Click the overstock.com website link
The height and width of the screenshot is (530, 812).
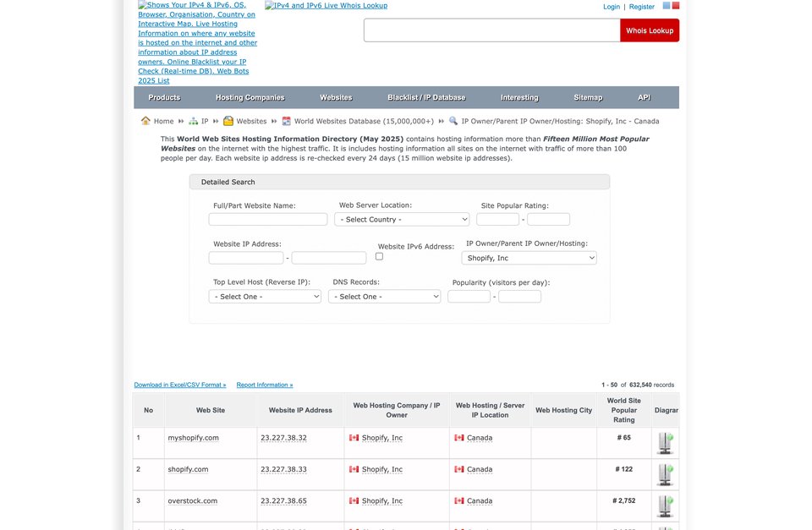coord(193,501)
